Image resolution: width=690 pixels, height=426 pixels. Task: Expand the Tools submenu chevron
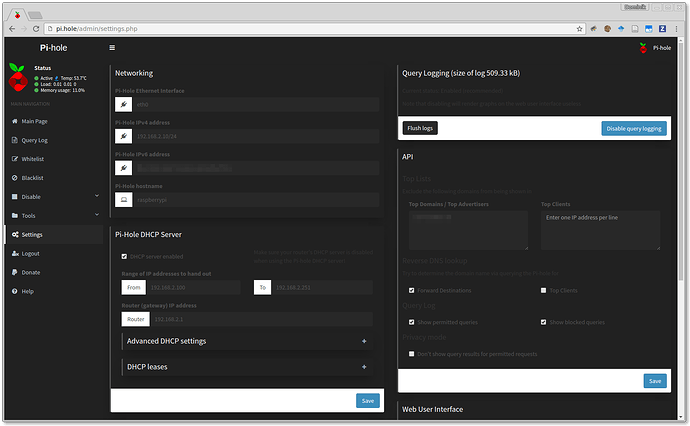[x=97, y=215]
